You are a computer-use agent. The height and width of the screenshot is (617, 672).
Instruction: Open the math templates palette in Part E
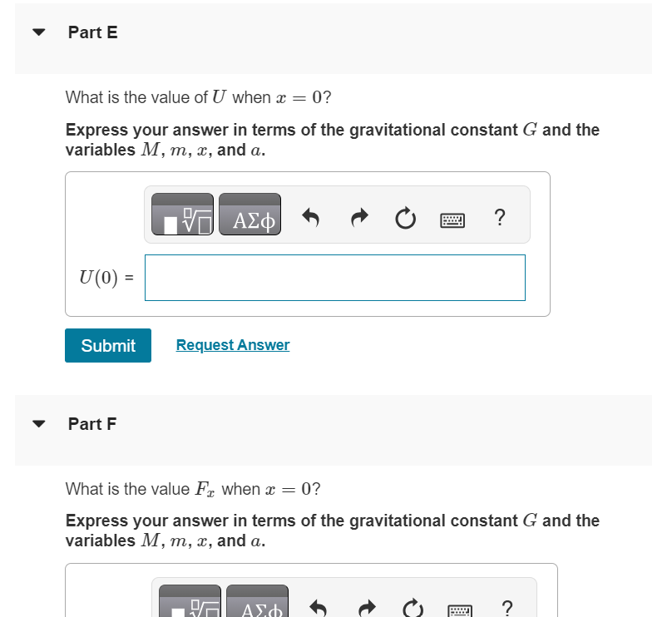[181, 214]
